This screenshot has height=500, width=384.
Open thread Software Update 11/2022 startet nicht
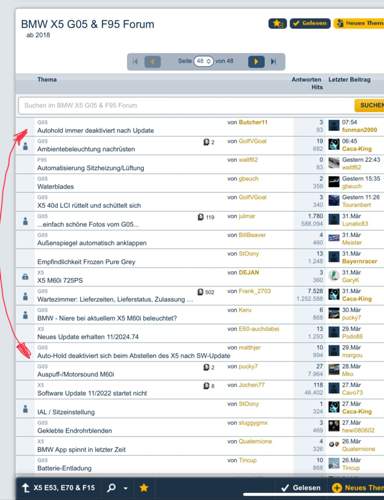92,393
